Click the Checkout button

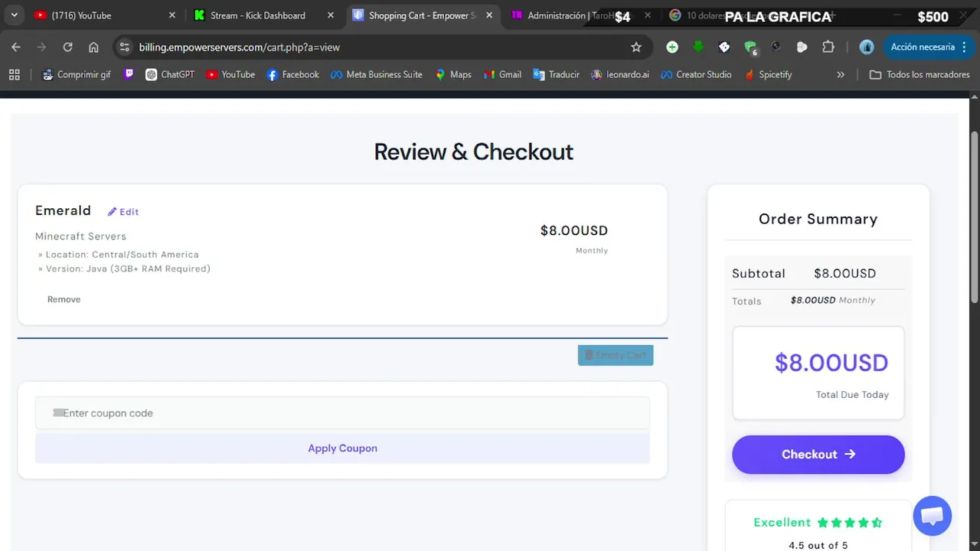[x=818, y=455]
